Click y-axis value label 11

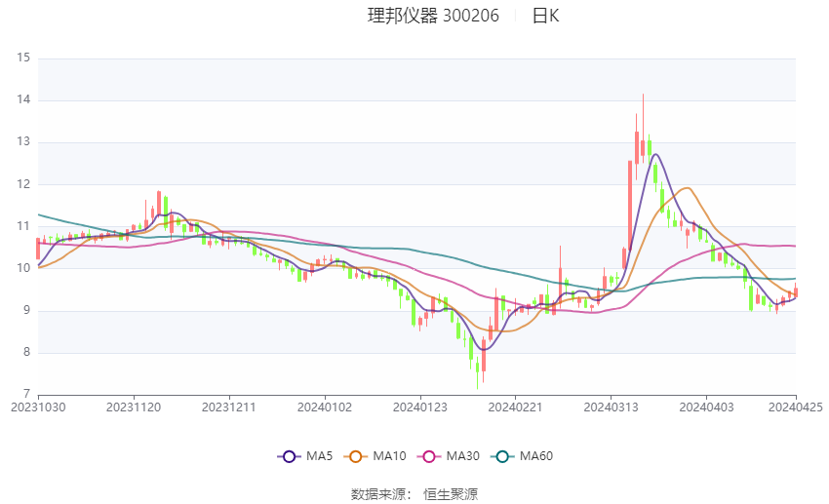coord(23,226)
